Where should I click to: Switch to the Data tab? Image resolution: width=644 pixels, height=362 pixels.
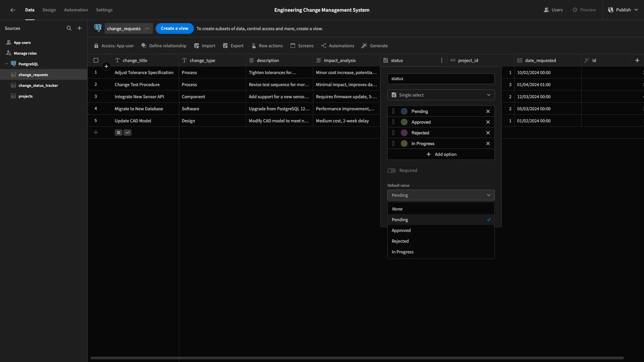[x=30, y=10]
